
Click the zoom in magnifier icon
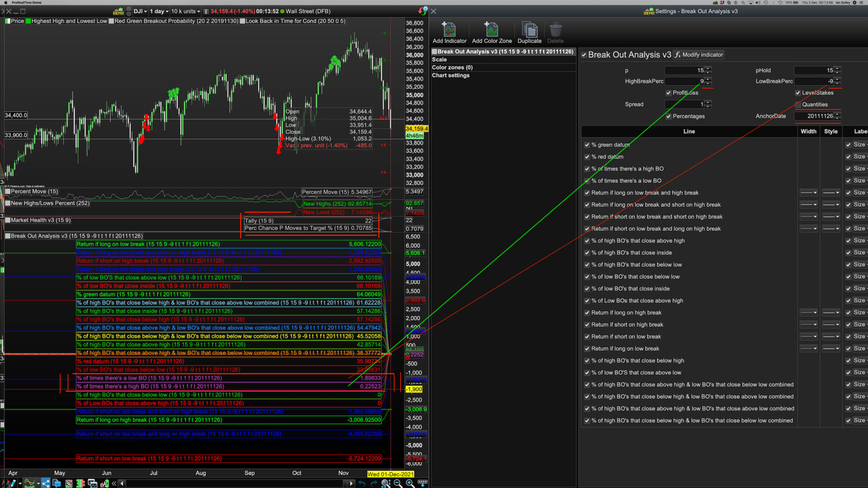(410, 483)
